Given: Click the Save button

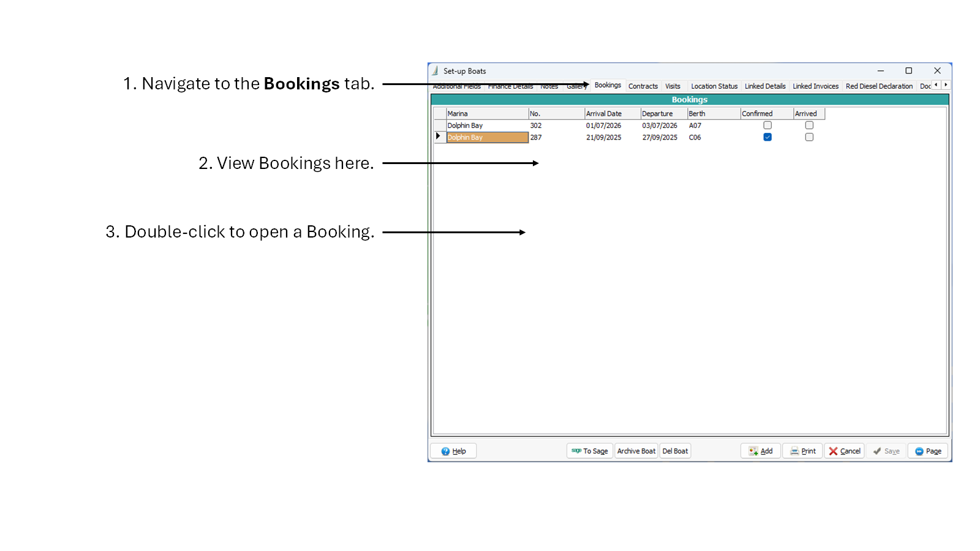Looking at the screenshot, I should pyautogui.click(x=886, y=451).
